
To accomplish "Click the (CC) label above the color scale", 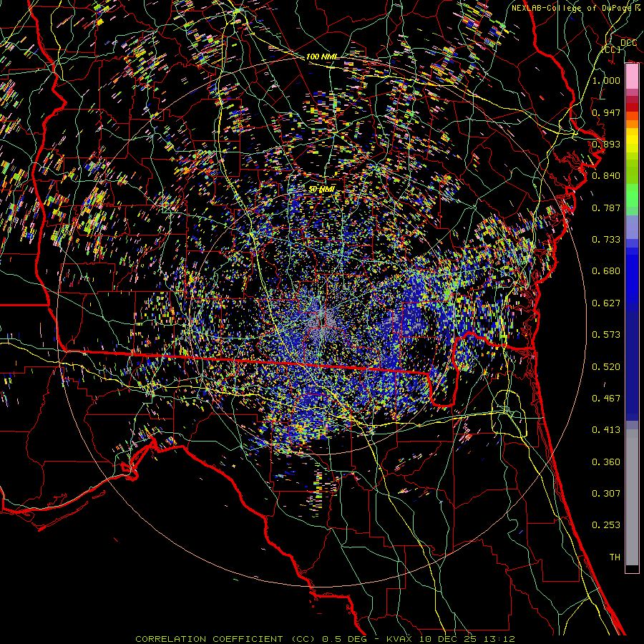I will (x=611, y=49).
